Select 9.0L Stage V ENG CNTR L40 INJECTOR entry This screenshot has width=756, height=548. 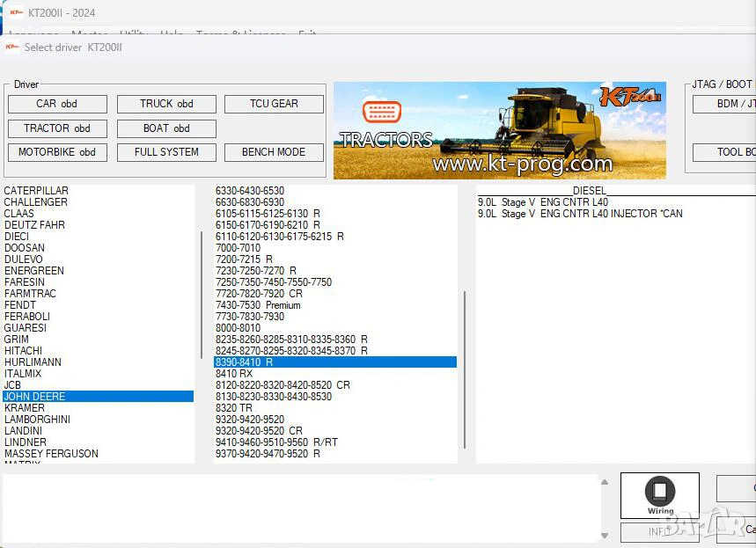pos(579,214)
